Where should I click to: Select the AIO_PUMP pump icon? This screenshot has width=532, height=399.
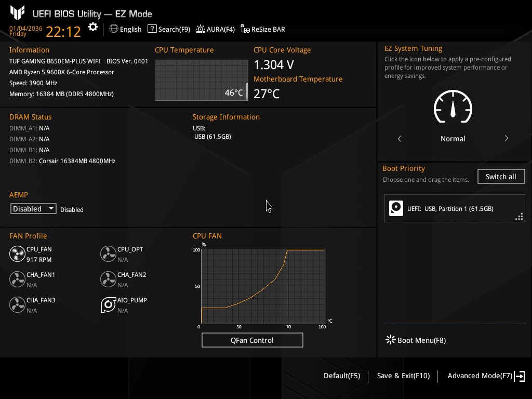click(x=108, y=304)
